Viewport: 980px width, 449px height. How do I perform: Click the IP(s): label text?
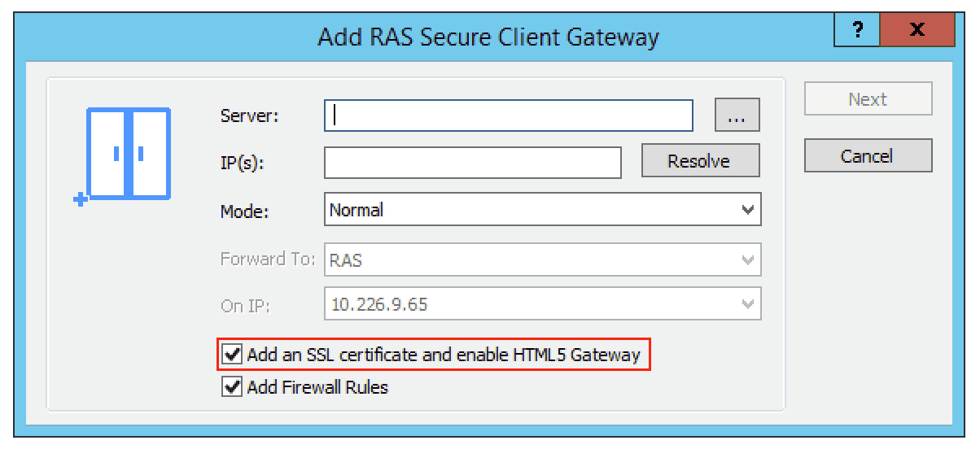pyautogui.click(x=243, y=162)
